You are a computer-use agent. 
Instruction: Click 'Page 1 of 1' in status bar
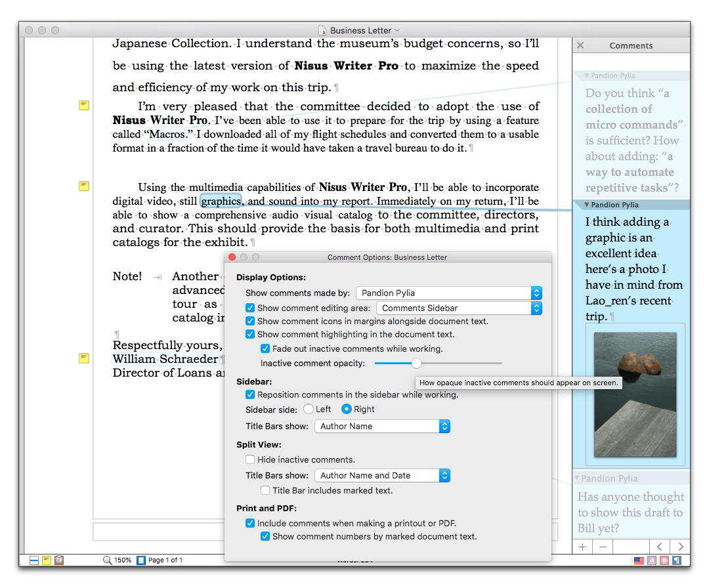[x=165, y=560]
